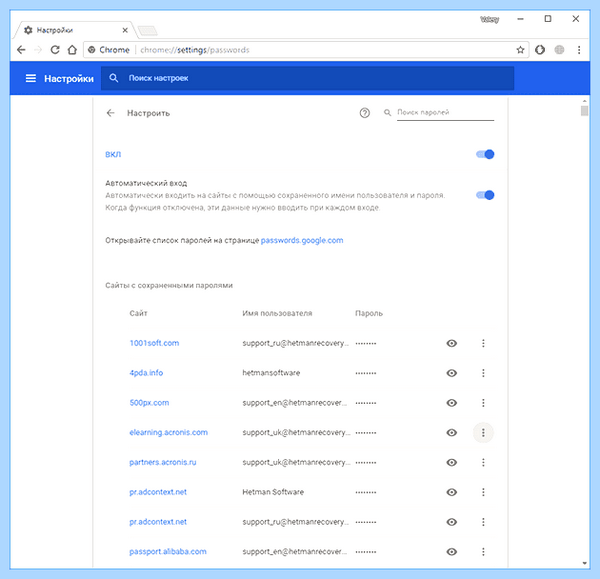Show the partners.acronis.ru password
Screen dimensions: 600x579
pos(452,463)
